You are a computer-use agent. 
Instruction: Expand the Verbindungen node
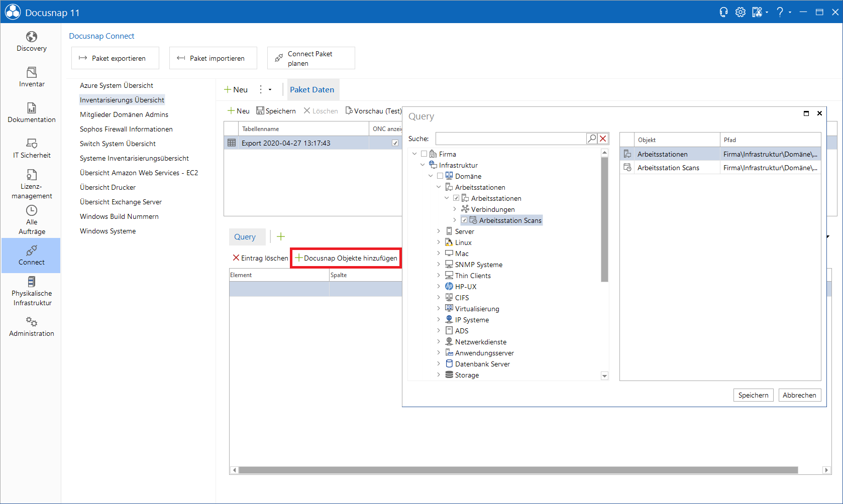(x=455, y=209)
